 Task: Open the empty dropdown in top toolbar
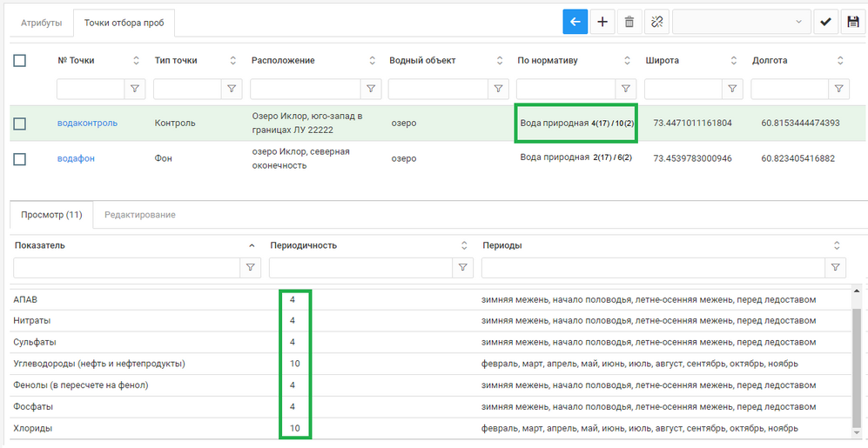(x=740, y=23)
